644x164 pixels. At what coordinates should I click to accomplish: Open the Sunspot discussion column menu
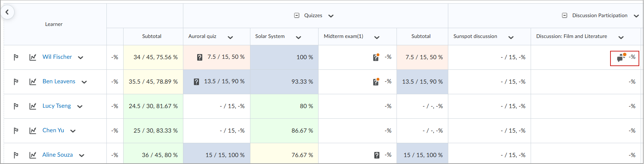pyautogui.click(x=511, y=37)
